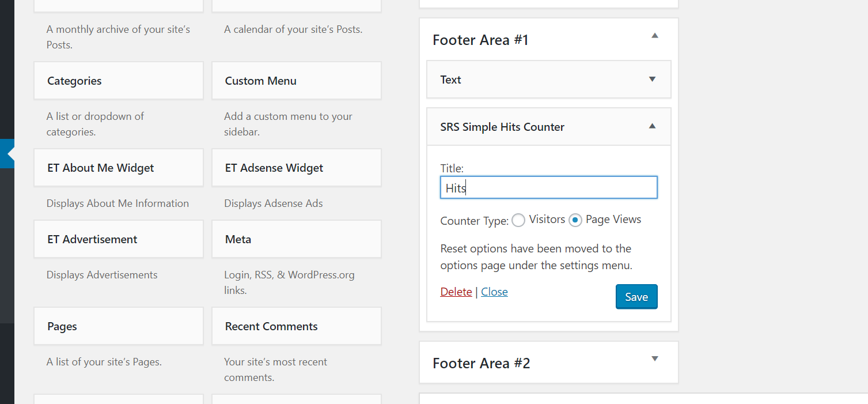
Task: Click 'Login, RSS, & WordPress.org links' text
Action: [x=289, y=282]
